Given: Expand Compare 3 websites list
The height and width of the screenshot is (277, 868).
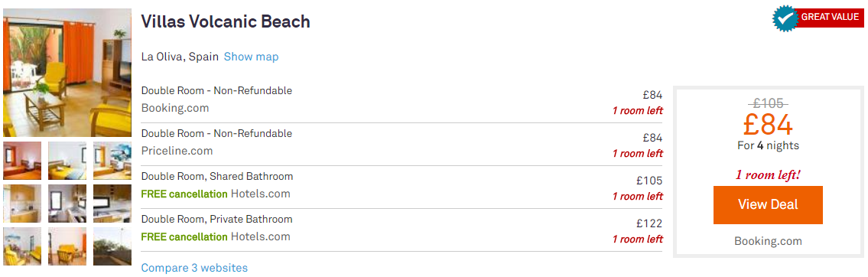Looking at the screenshot, I should tap(194, 268).
